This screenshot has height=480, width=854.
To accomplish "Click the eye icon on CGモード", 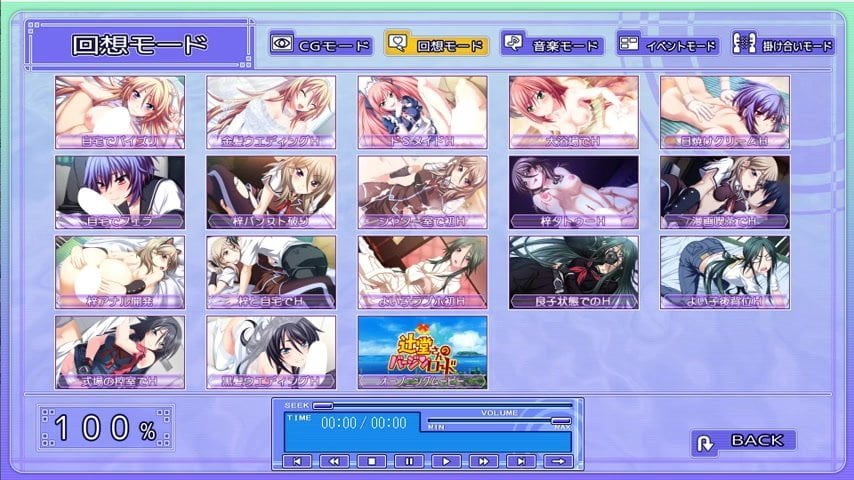I will tap(282, 45).
